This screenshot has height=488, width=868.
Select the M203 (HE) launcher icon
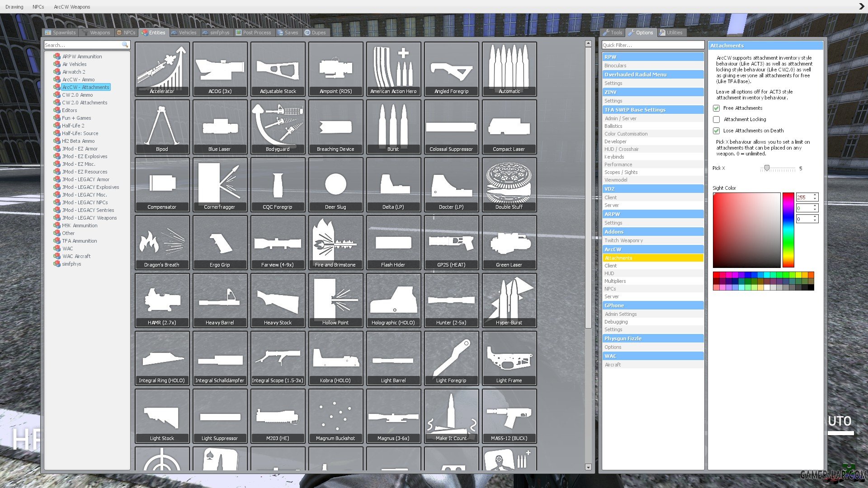point(278,416)
